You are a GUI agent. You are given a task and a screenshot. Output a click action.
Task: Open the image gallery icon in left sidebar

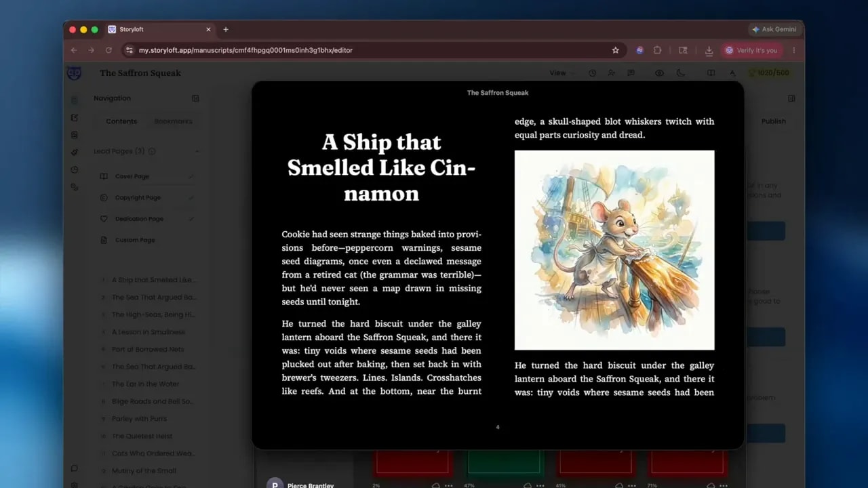[x=75, y=135]
